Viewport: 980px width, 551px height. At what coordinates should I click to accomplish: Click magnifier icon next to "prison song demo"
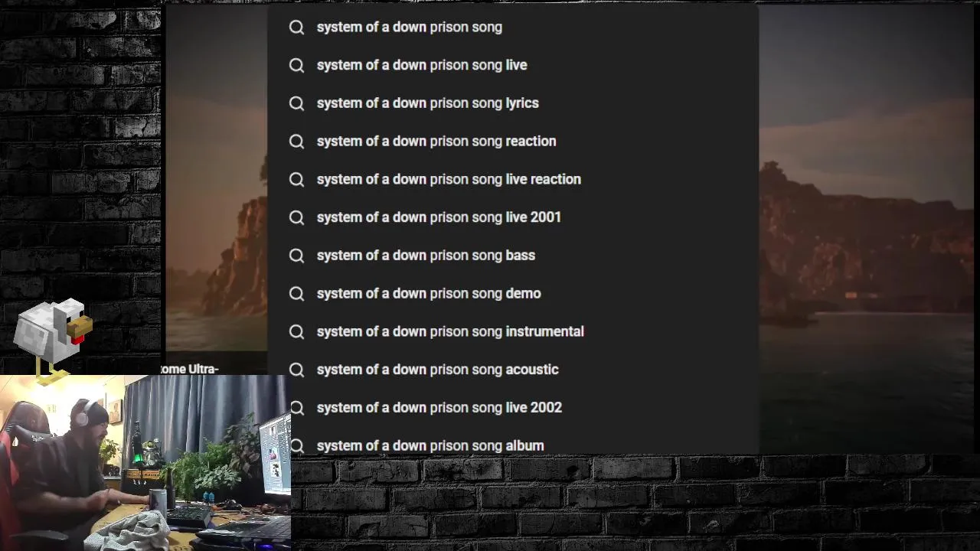pos(297,294)
